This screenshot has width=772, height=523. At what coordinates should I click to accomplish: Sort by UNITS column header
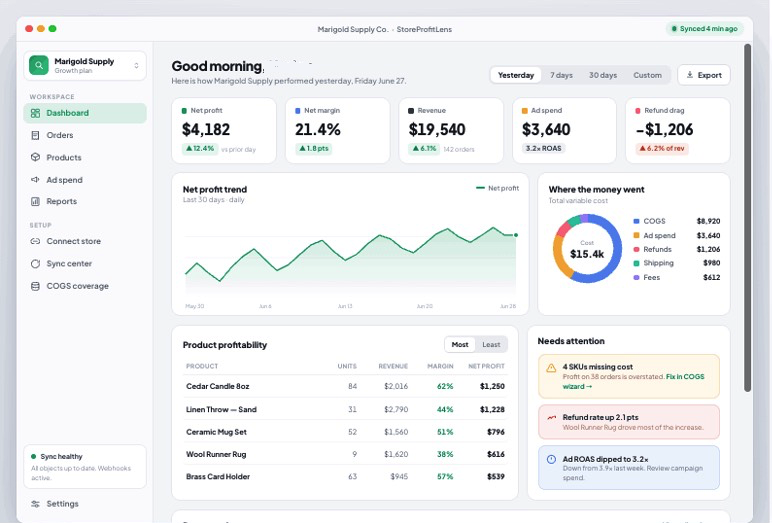[x=347, y=366]
